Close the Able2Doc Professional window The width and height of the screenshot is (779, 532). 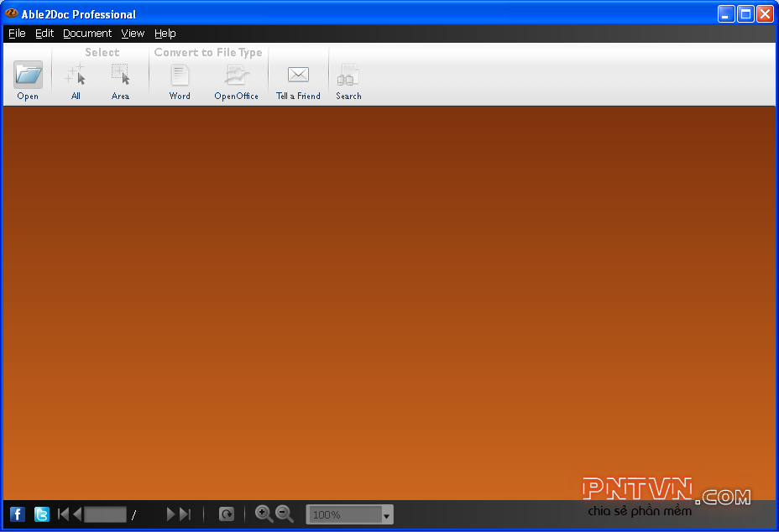tap(765, 14)
